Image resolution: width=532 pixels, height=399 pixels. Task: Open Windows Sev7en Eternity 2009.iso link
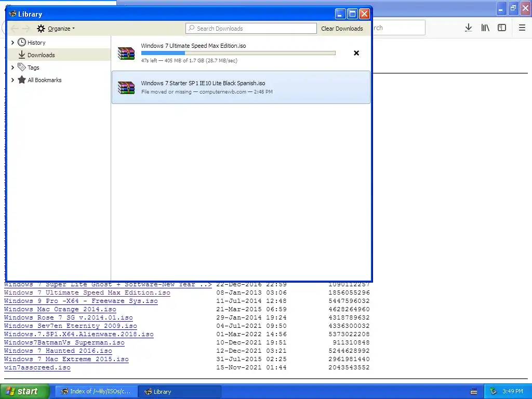[x=70, y=326]
